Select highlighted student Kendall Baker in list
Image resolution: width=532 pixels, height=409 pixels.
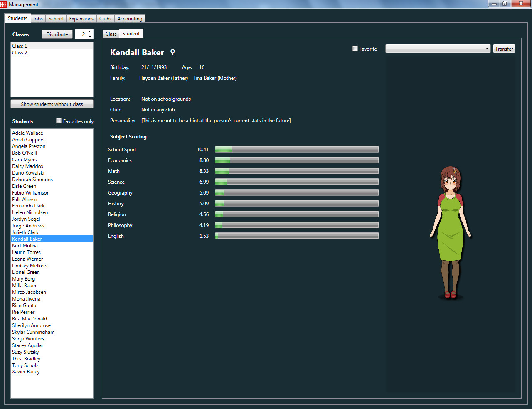pos(52,239)
